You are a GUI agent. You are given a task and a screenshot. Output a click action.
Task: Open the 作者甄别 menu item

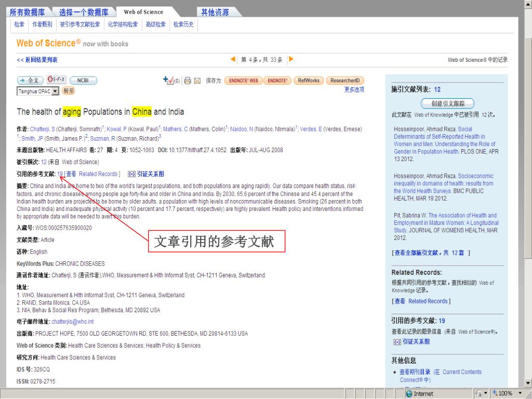(x=42, y=24)
